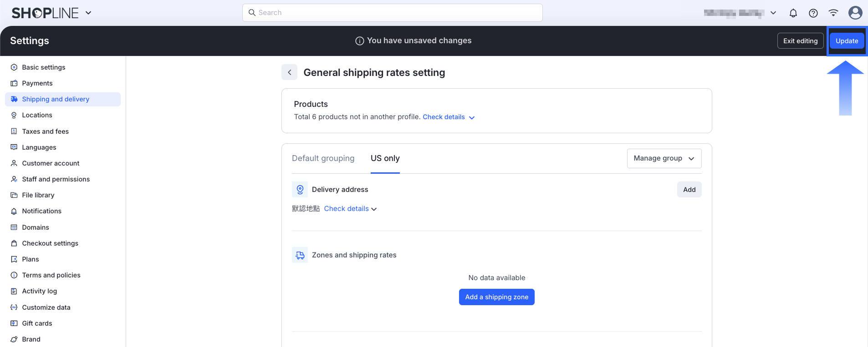Click the Delivery address location pin icon
The image size is (868, 347).
click(300, 190)
